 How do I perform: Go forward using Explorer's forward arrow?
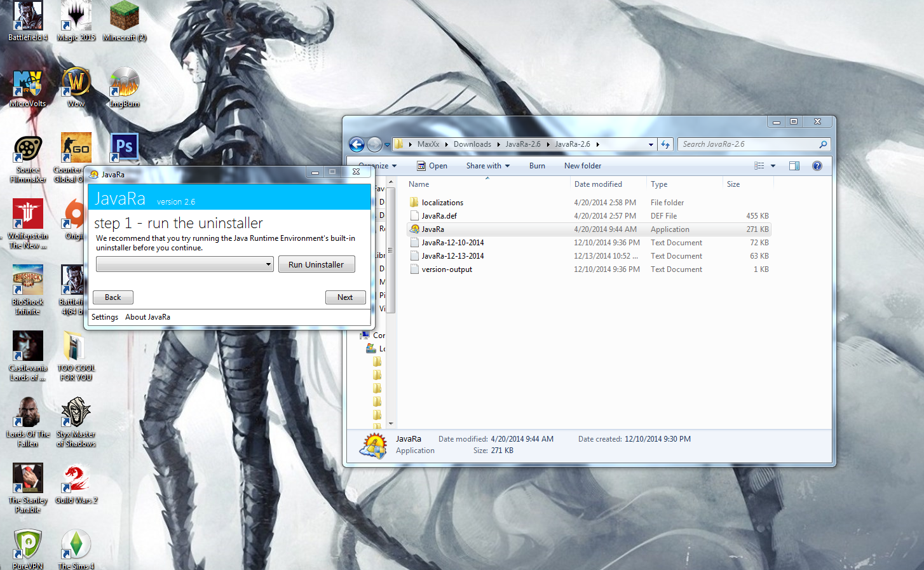click(375, 145)
